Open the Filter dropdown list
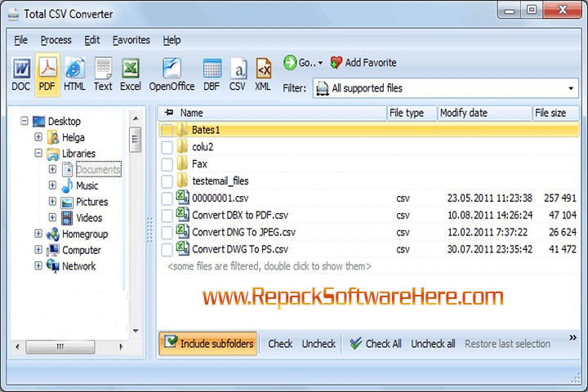 tap(570, 88)
